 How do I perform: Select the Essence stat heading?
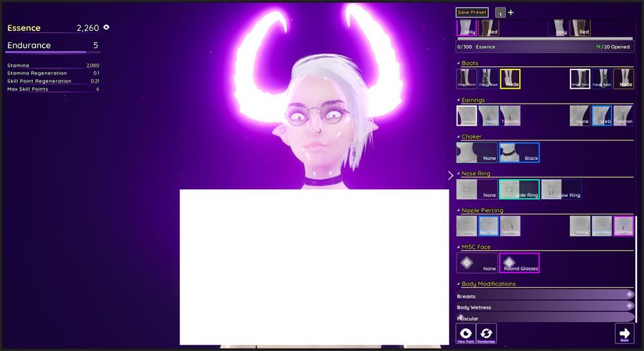(24, 28)
